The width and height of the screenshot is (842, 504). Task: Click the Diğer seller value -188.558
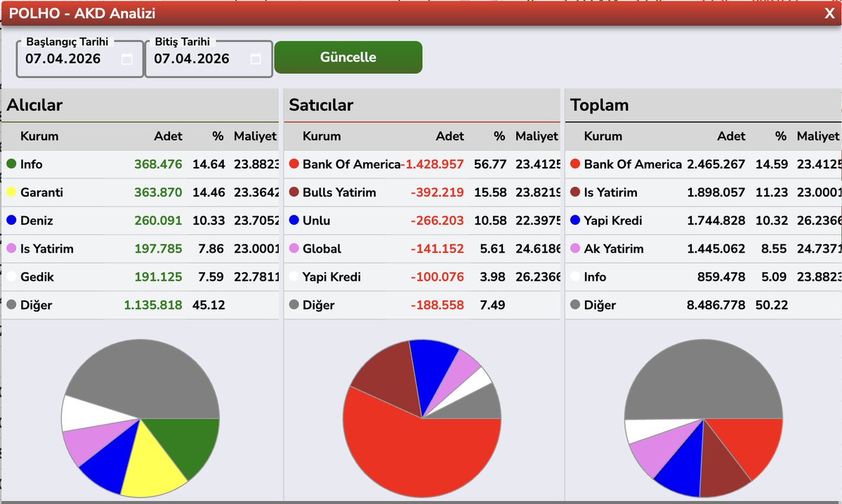coord(437,305)
